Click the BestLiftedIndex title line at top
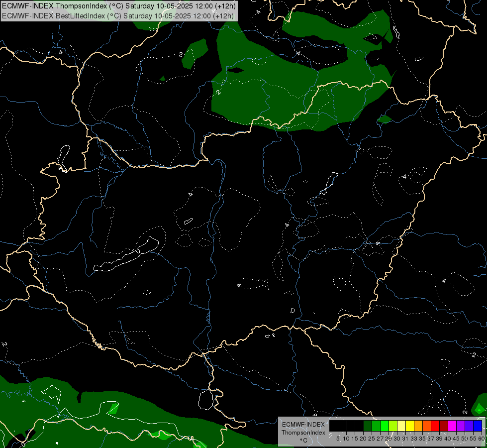487x448 pixels. tap(118, 15)
